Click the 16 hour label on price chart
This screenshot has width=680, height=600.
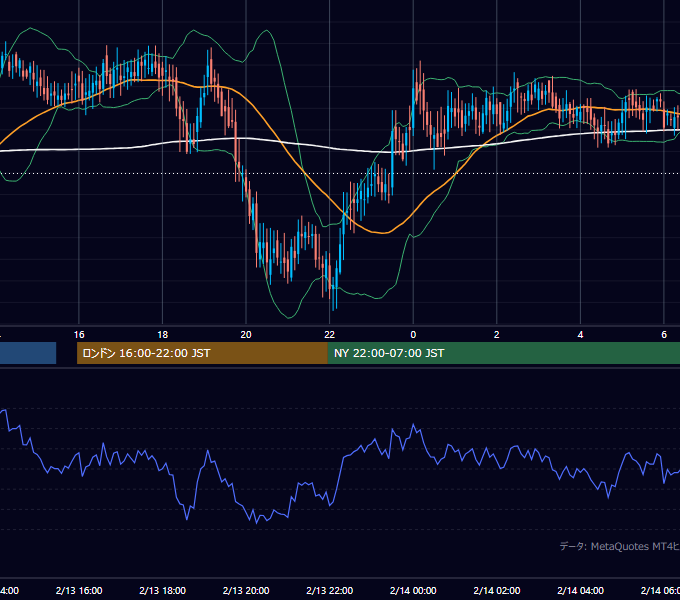[x=79, y=335]
